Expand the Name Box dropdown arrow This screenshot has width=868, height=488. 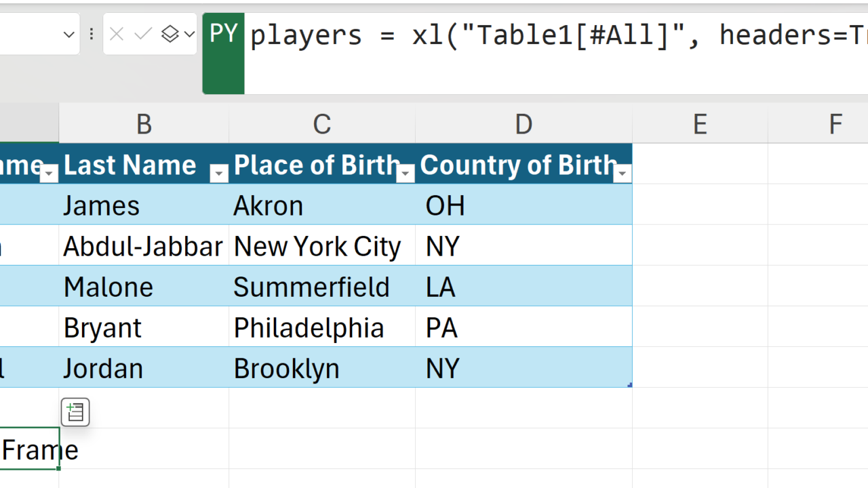coord(68,34)
